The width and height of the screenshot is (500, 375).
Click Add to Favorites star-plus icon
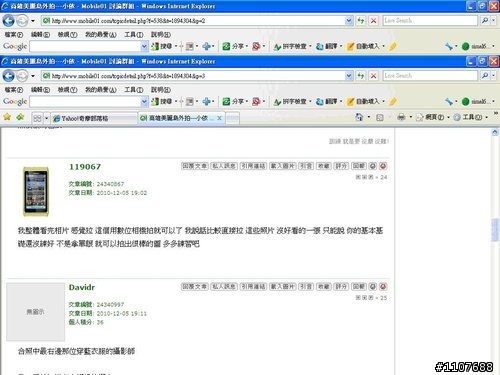tap(20, 117)
